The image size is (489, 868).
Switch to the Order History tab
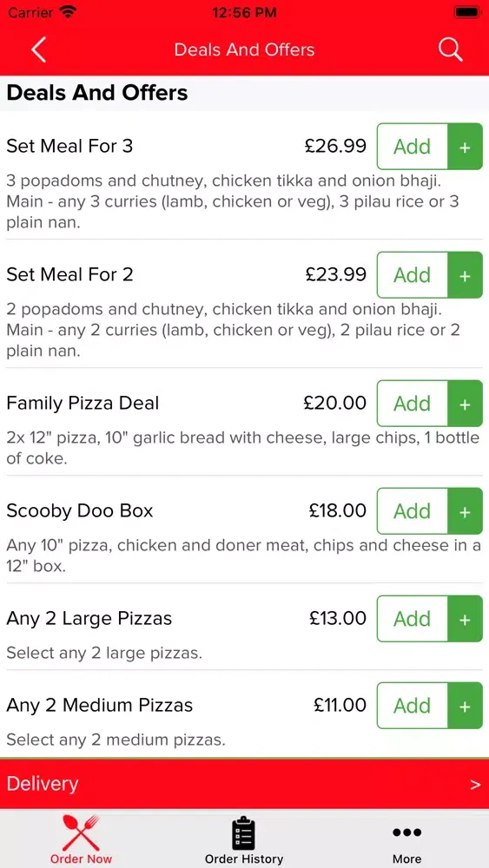pos(244,839)
